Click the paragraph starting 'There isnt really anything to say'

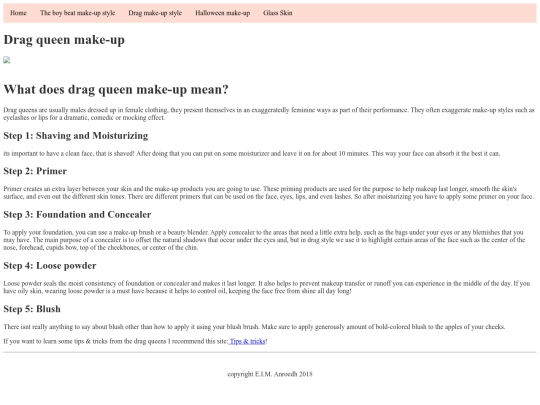(254, 327)
